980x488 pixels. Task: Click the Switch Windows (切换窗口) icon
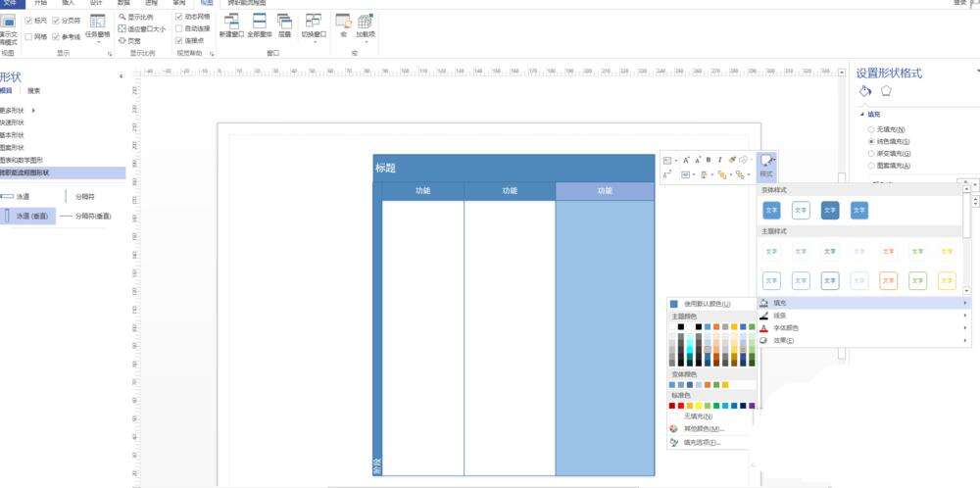click(314, 22)
